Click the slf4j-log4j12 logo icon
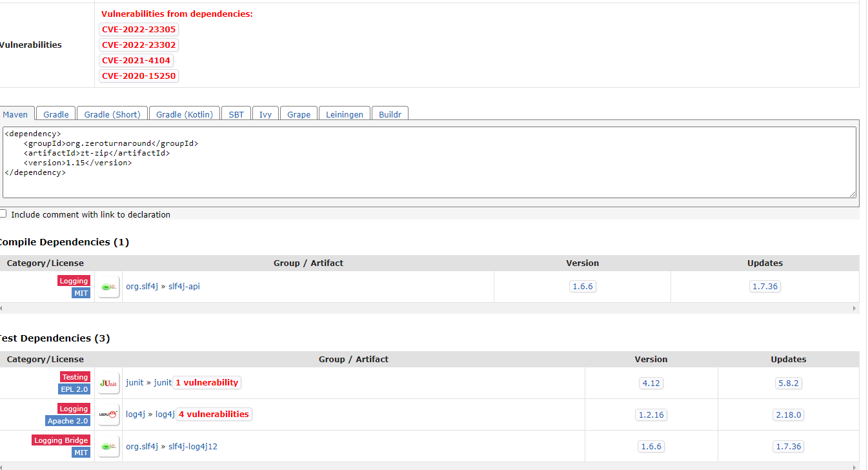The height and width of the screenshot is (470, 868). [x=109, y=446]
